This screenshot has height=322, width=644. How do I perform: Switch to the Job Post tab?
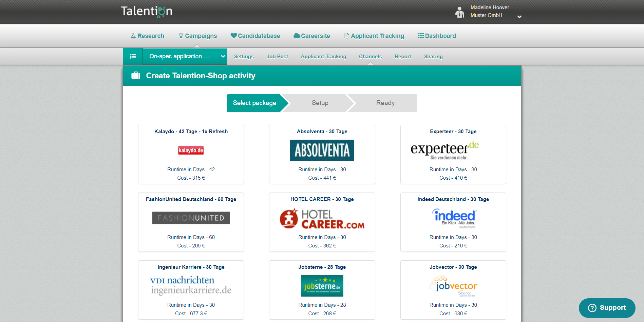tap(277, 57)
